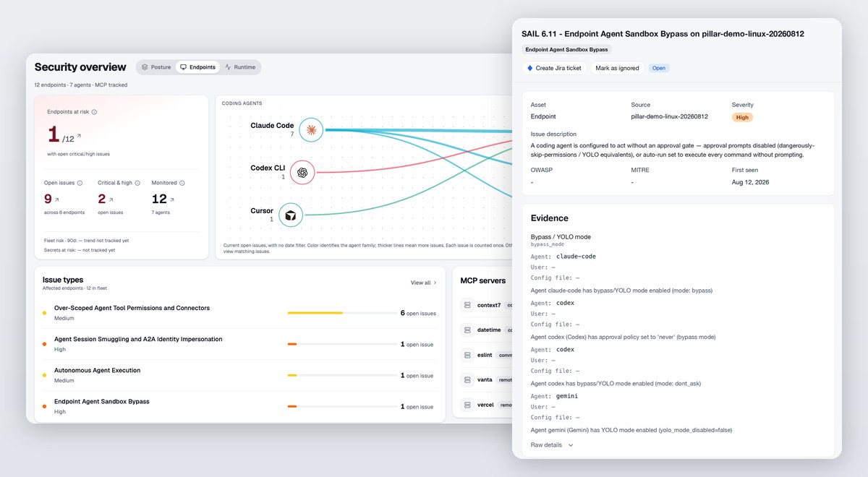Click the arrow icon next to 2 critical issues
868x477 pixels.
tap(111, 199)
